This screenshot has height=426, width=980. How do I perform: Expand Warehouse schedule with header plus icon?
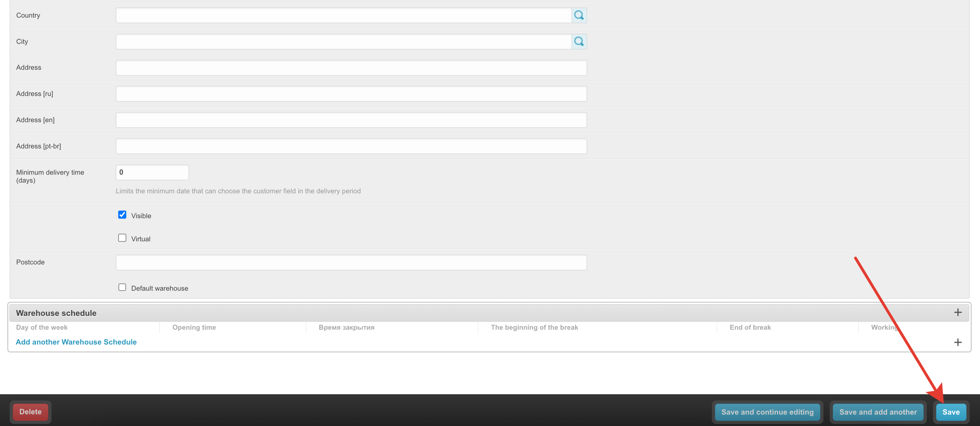point(958,312)
